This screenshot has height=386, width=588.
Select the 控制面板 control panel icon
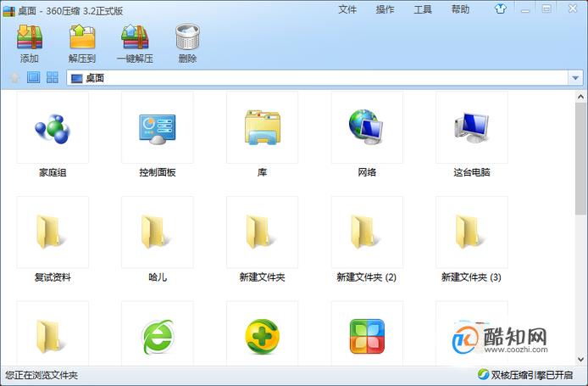click(158, 129)
